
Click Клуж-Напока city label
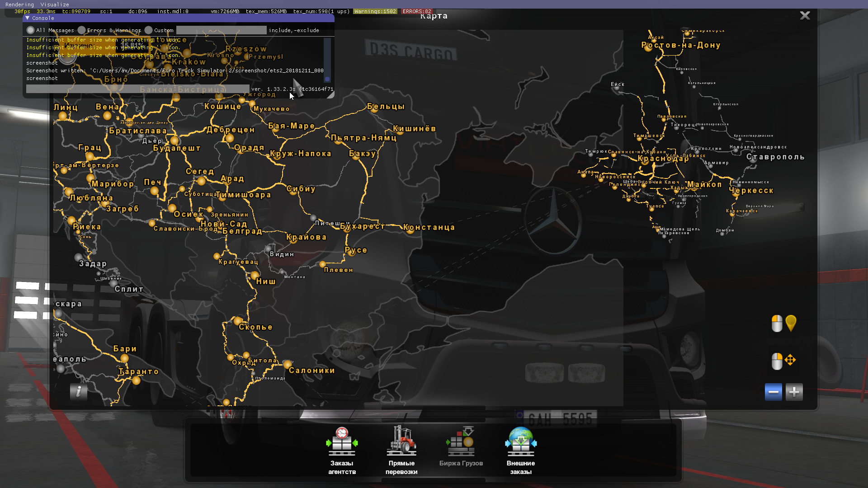pos(301,154)
